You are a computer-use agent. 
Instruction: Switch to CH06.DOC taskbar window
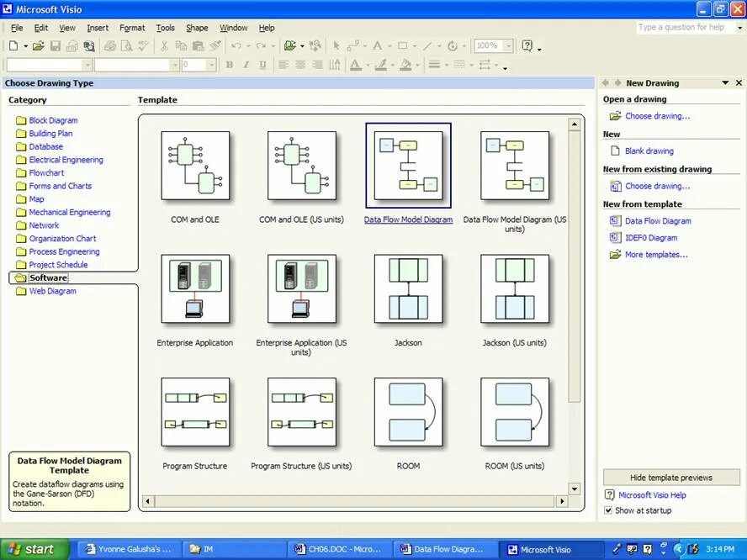click(x=339, y=549)
